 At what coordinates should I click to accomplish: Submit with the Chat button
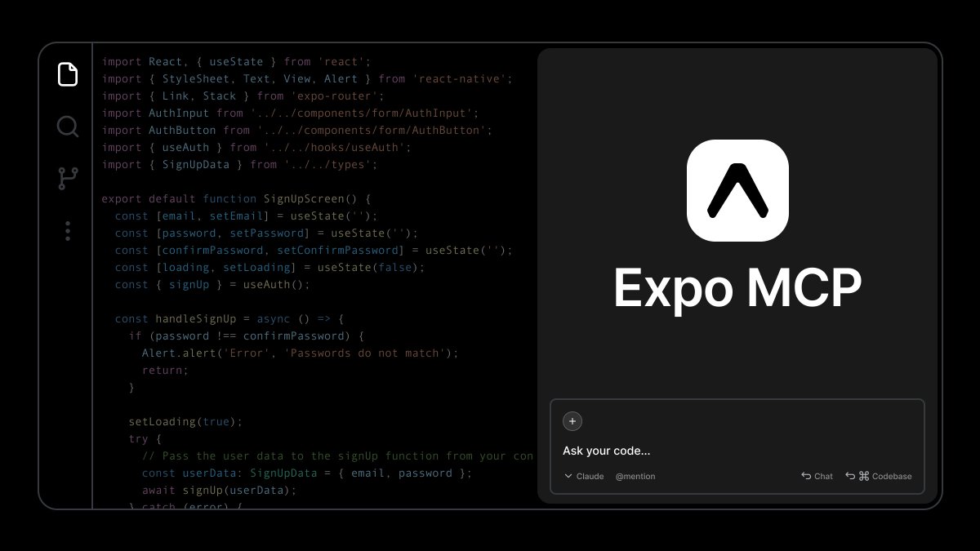coord(817,476)
